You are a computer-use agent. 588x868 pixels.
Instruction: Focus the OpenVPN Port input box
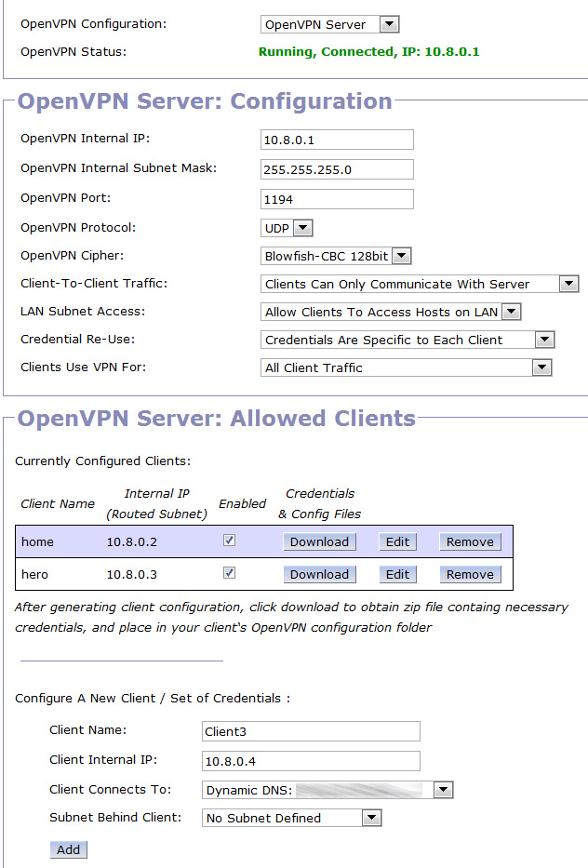337,199
